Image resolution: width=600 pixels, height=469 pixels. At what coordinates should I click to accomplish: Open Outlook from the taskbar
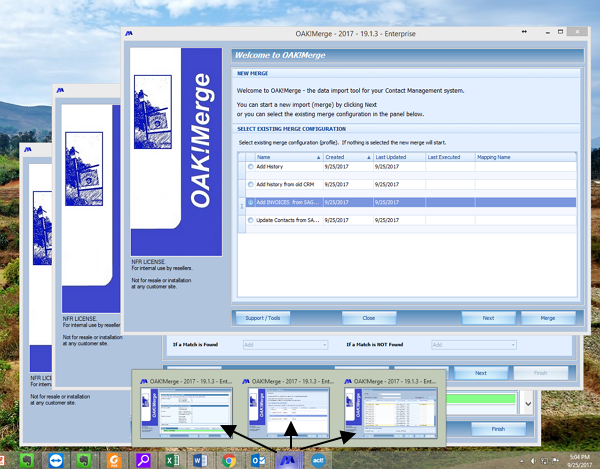[x=258, y=460]
